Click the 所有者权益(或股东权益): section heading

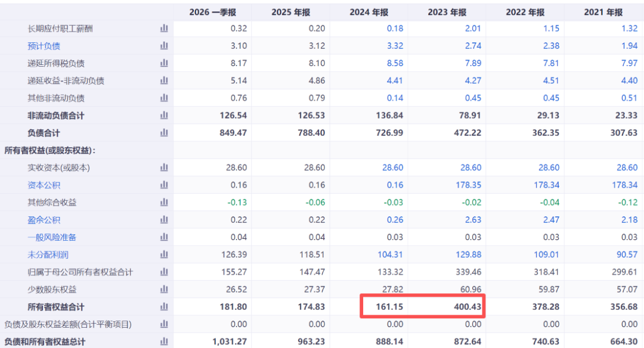(x=50, y=150)
